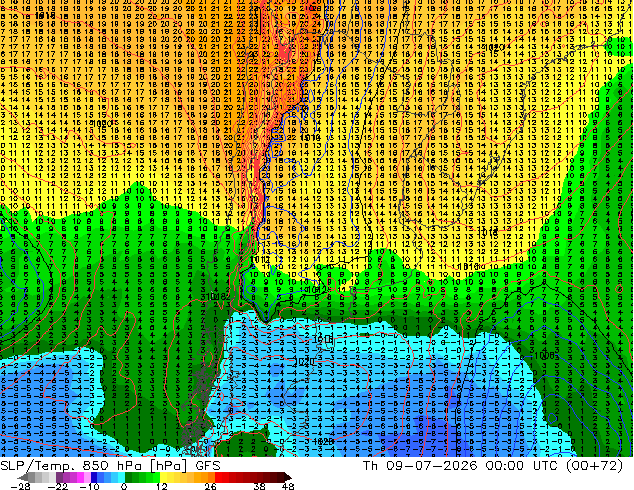Click the forecast date 'Th 09-07-2026 00:00 UTC (00+72)'
The image size is (634, 490).
coord(493,466)
